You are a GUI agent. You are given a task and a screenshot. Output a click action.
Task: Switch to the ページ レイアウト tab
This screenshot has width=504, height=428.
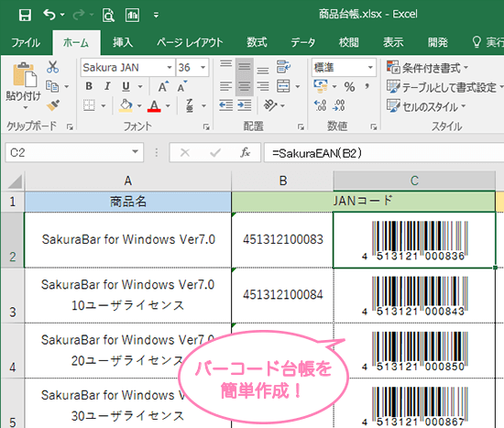pyautogui.click(x=190, y=43)
